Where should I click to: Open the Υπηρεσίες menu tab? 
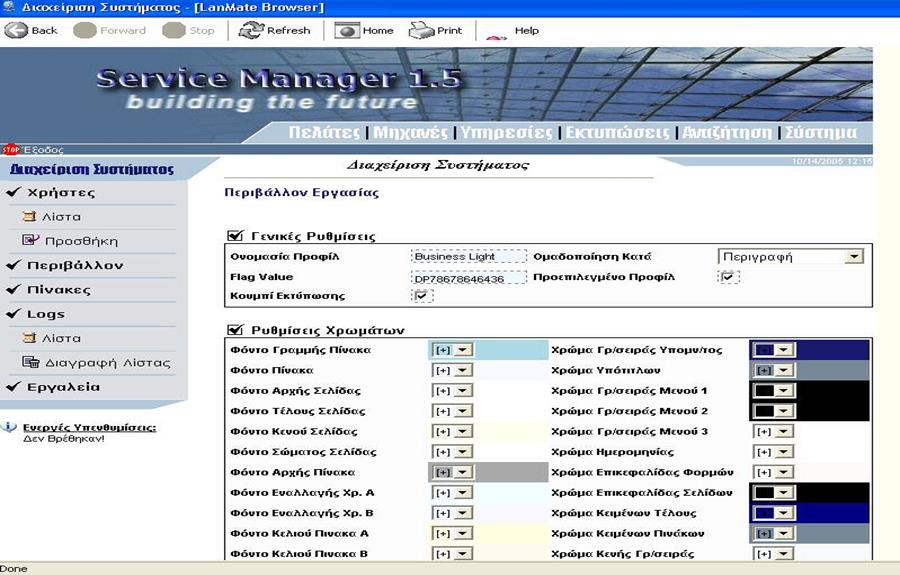(506, 133)
